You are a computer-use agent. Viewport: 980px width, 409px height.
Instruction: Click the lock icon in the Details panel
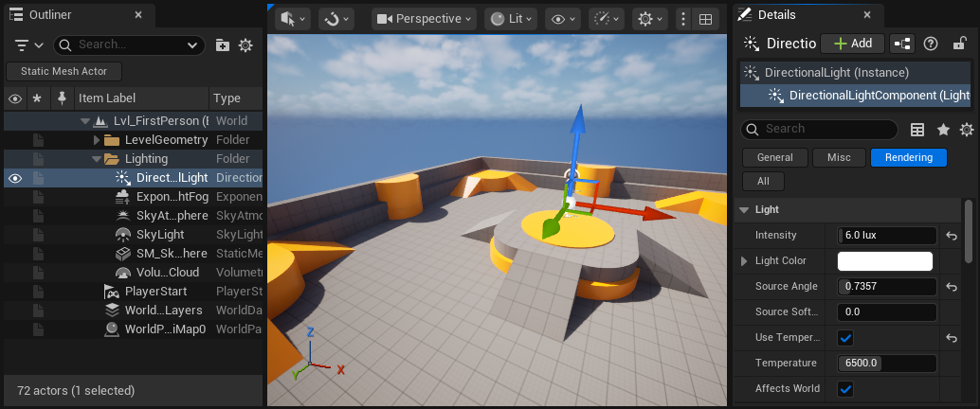click(x=959, y=44)
